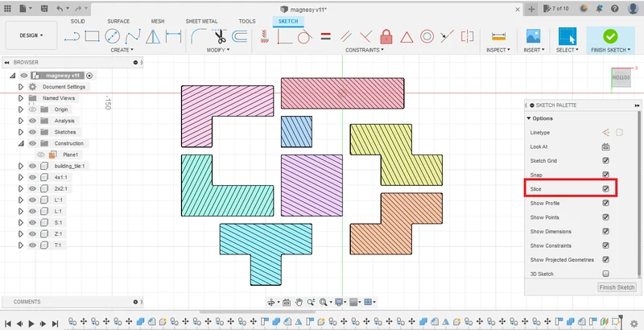Expand the 4x1:1 component

point(21,177)
